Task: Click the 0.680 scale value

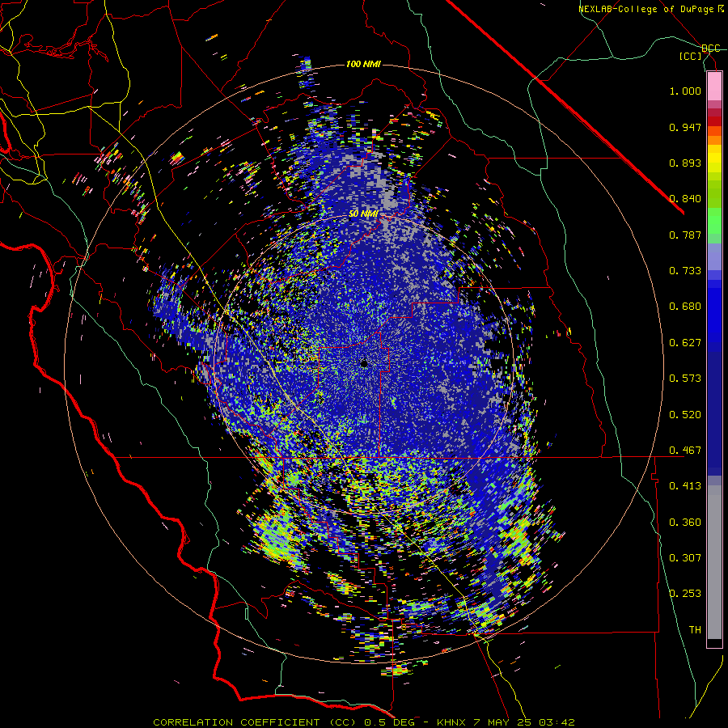Action: 685,307
